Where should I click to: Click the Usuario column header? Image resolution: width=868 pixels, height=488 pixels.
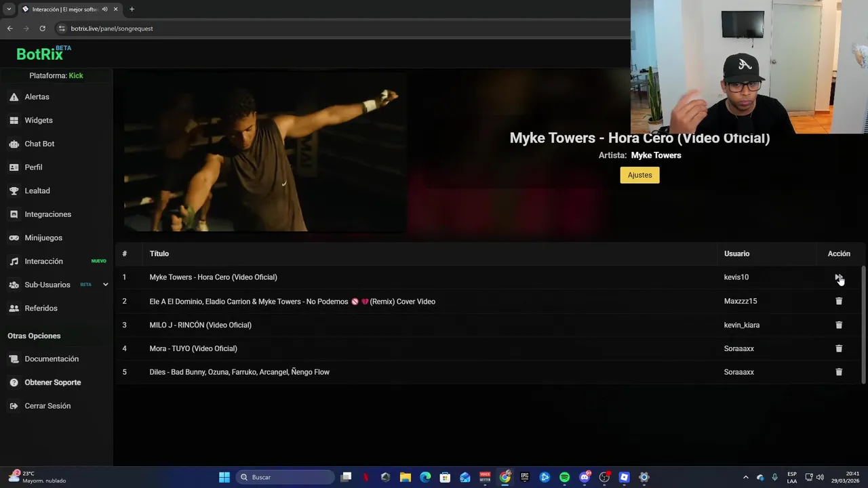[736, 253]
